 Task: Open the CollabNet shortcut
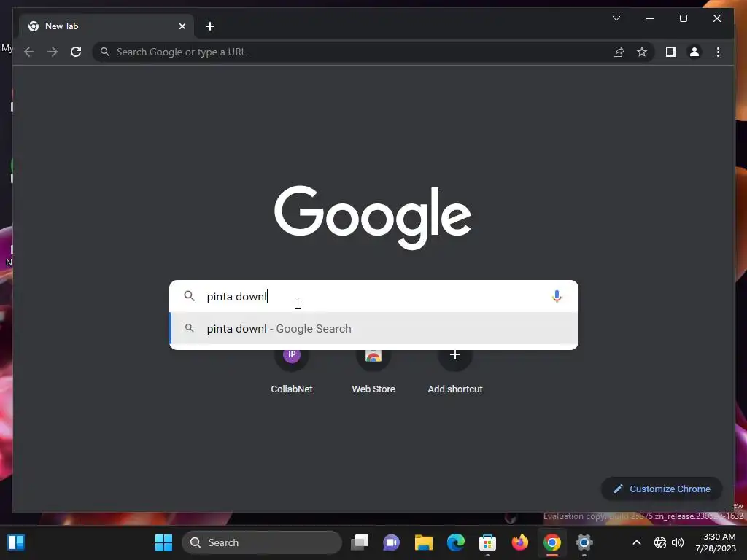[x=292, y=371]
